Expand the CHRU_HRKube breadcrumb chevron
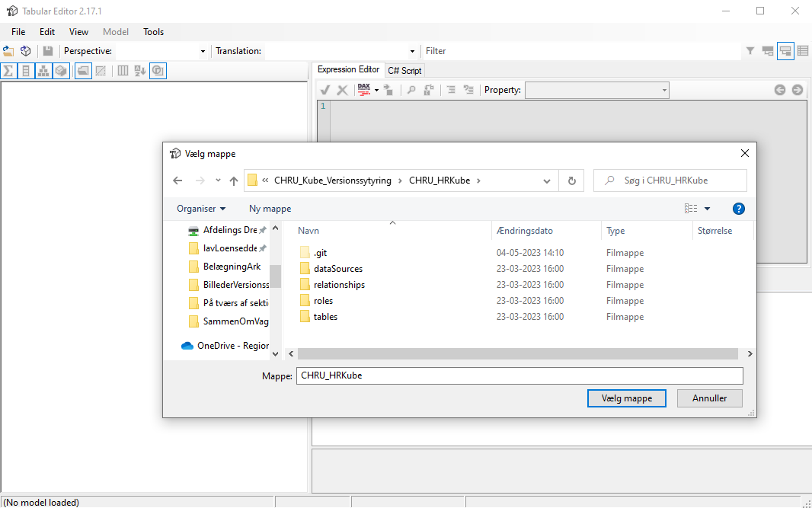Viewport: 812px width, 508px height. [478, 181]
